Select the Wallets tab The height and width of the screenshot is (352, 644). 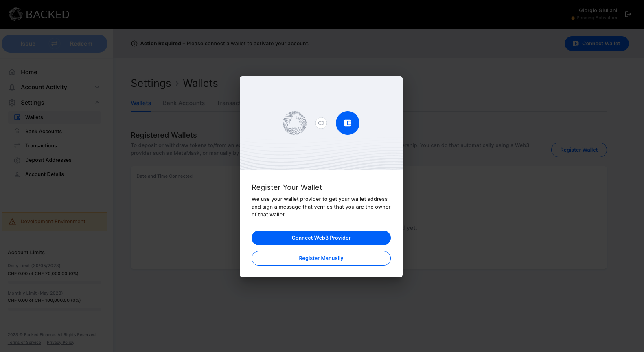pos(141,103)
